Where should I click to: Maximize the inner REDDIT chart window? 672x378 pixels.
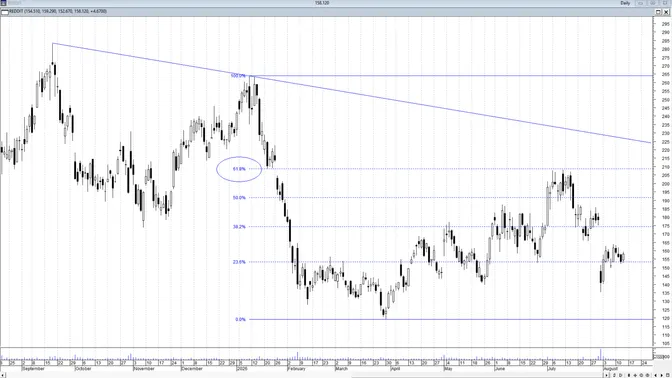pos(658,12)
